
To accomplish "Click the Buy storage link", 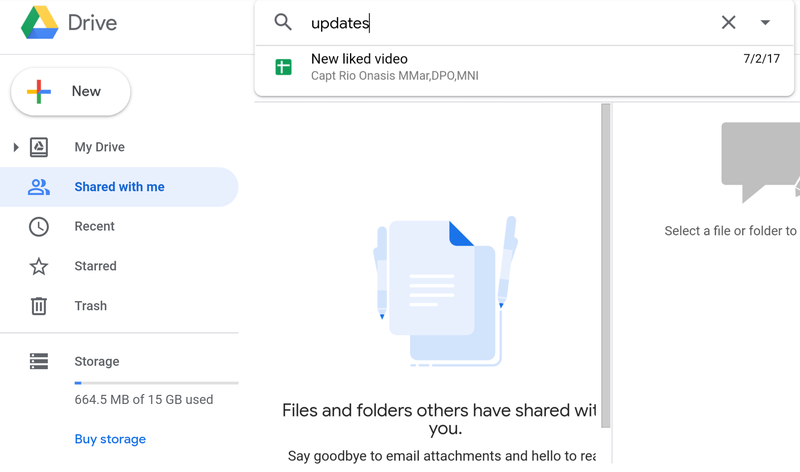I will [110, 439].
